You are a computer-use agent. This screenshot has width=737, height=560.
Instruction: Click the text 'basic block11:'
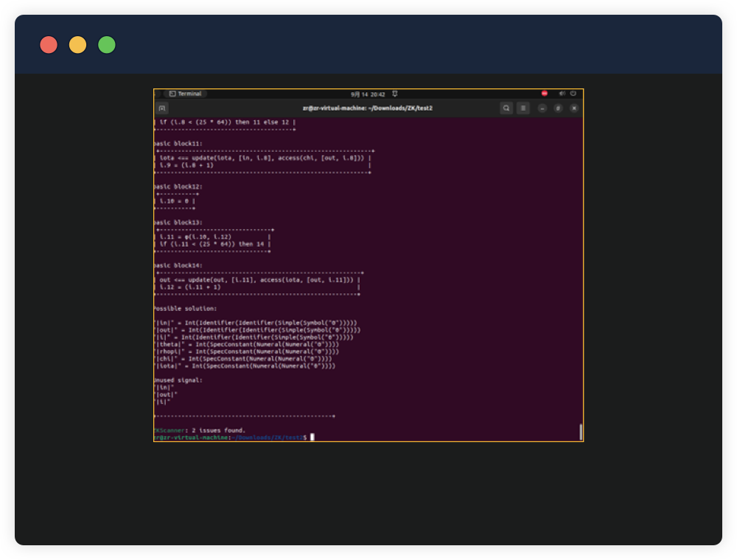pos(178,144)
